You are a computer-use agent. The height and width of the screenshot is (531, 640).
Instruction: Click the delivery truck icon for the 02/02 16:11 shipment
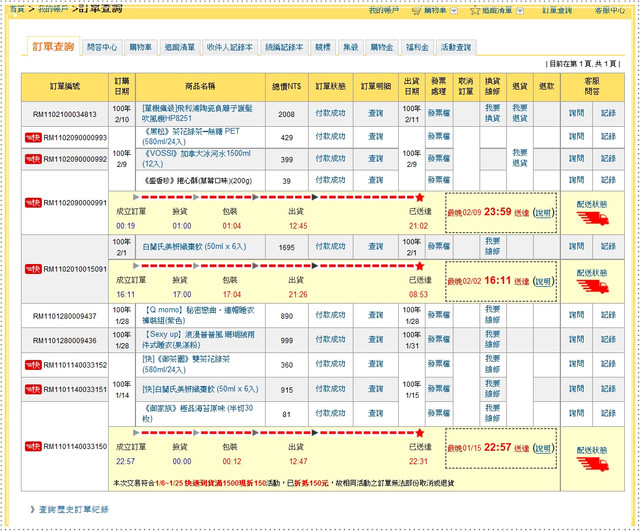pyautogui.click(x=592, y=287)
